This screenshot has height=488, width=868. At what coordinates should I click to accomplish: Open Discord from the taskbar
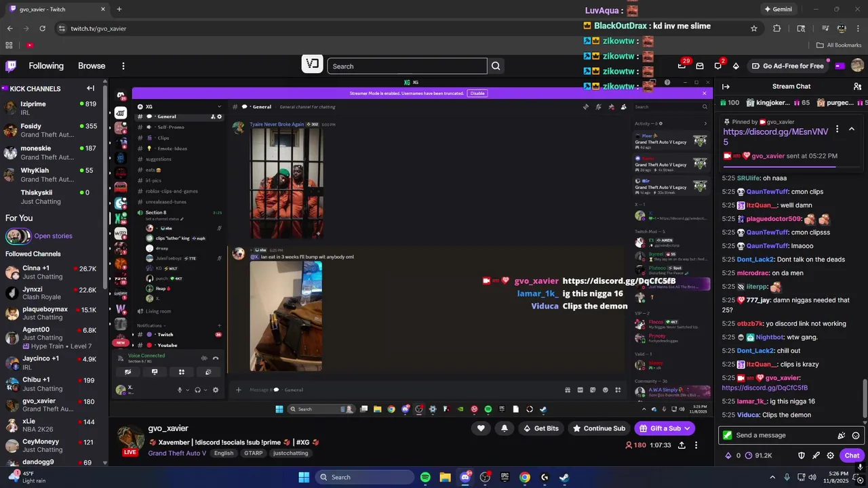click(x=465, y=477)
